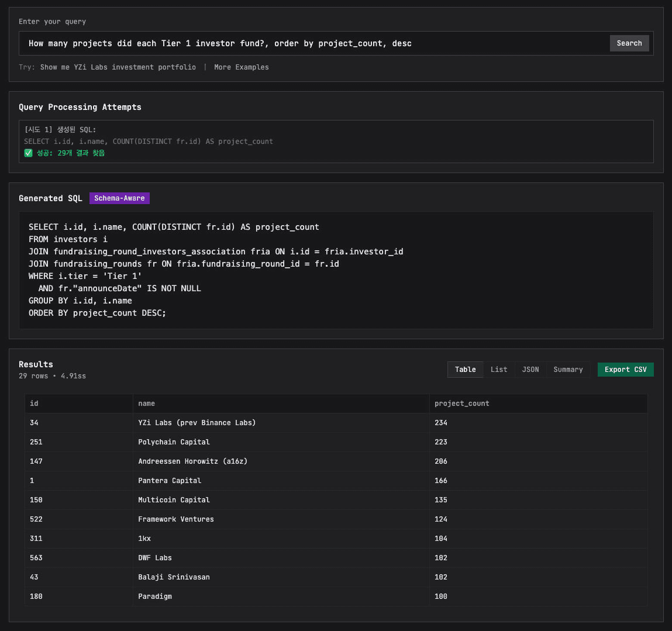Switch to the JSON view tab
Image resolution: width=672 pixels, height=631 pixels.
(530, 370)
